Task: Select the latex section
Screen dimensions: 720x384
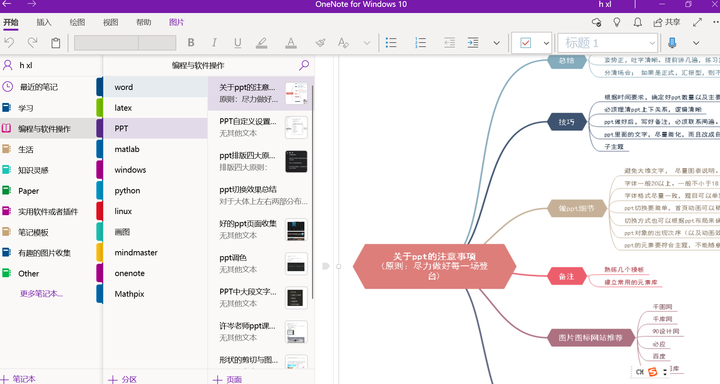Action: (155, 108)
